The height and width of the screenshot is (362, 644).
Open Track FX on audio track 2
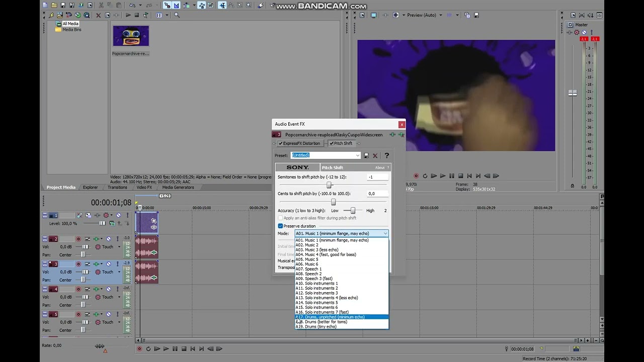[x=96, y=239]
